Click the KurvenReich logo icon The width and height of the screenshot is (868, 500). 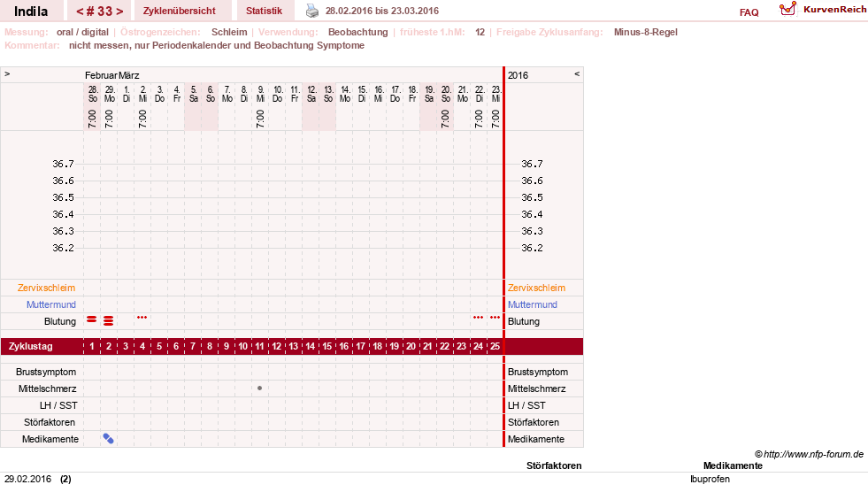pos(787,9)
